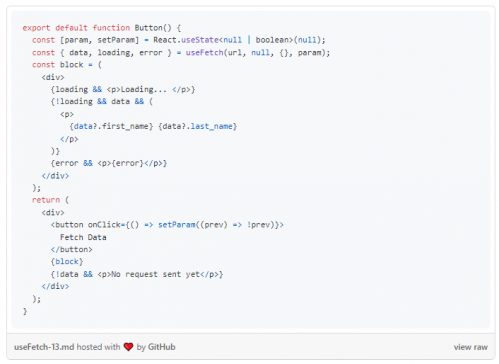Click the function name Button()

[x=153, y=28]
